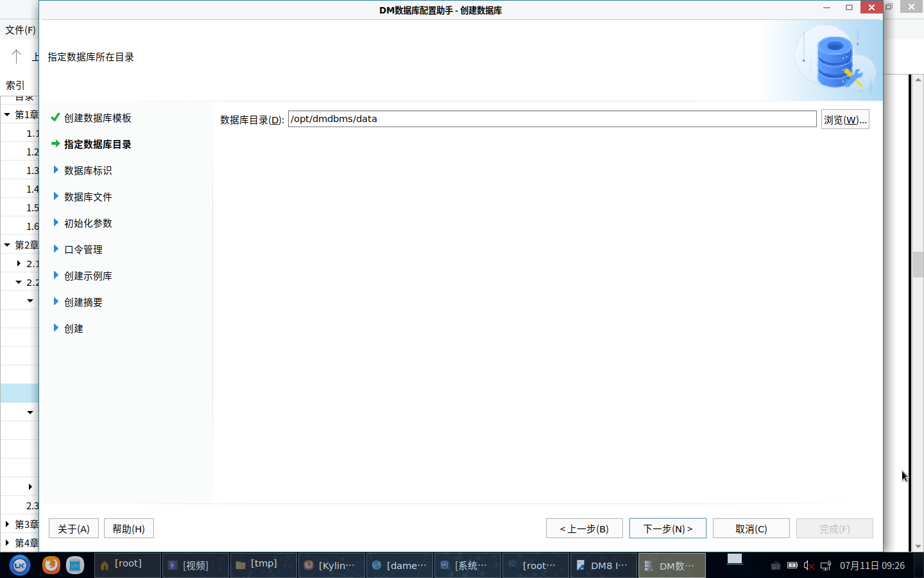Click the battery icon in system tray
The image size is (924, 578).
[x=792, y=566]
